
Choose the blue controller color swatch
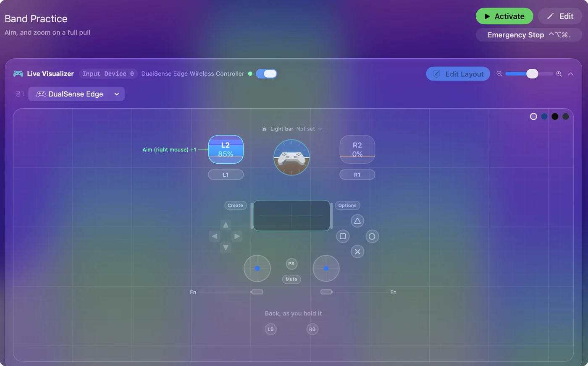(544, 117)
